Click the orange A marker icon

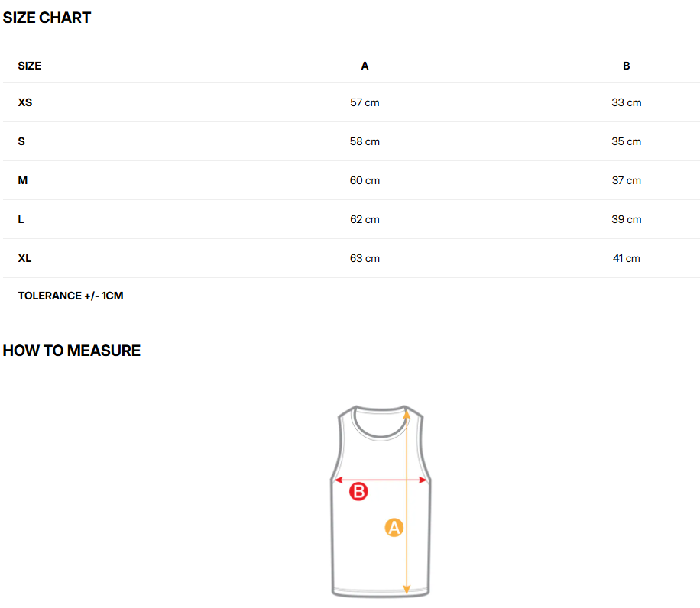[394, 527]
